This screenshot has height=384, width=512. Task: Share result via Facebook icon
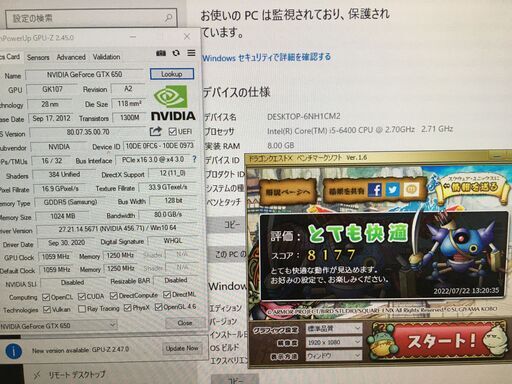point(375,190)
